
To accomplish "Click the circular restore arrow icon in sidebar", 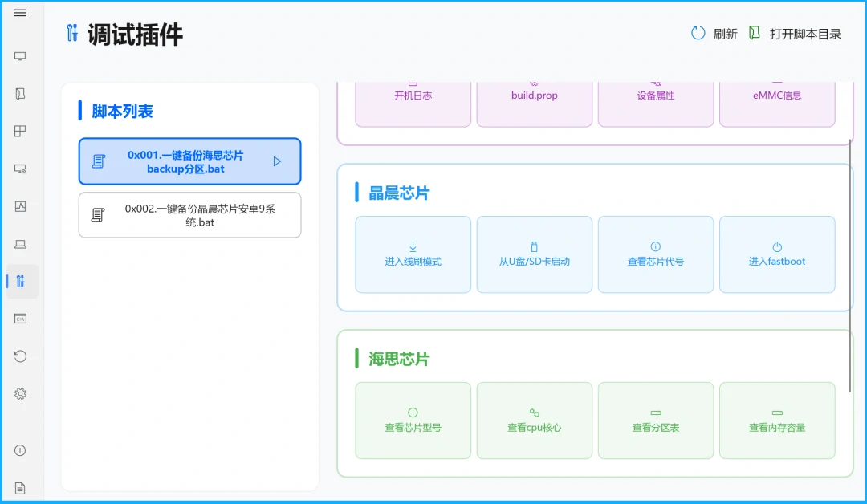I will pos(21,356).
